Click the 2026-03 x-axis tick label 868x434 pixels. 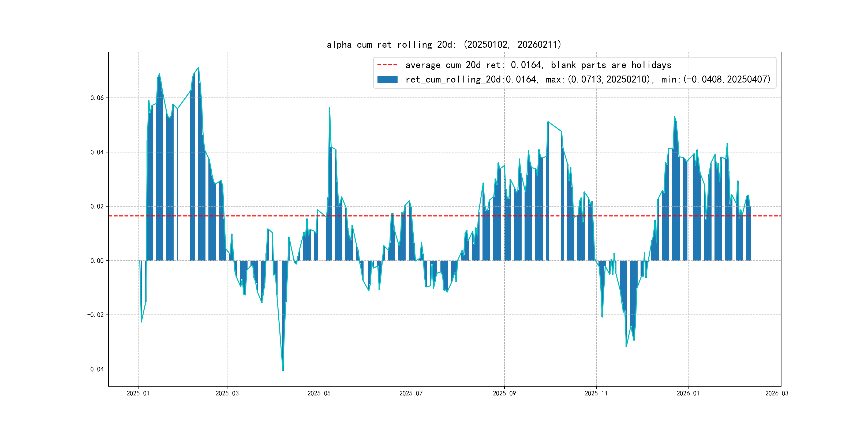pos(776,393)
